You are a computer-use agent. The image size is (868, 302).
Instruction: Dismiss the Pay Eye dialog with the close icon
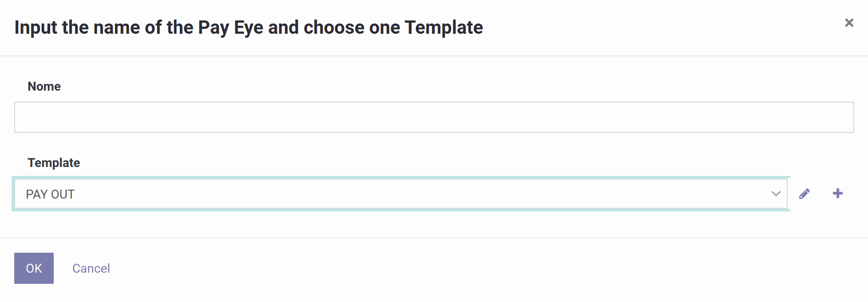pyautogui.click(x=849, y=22)
